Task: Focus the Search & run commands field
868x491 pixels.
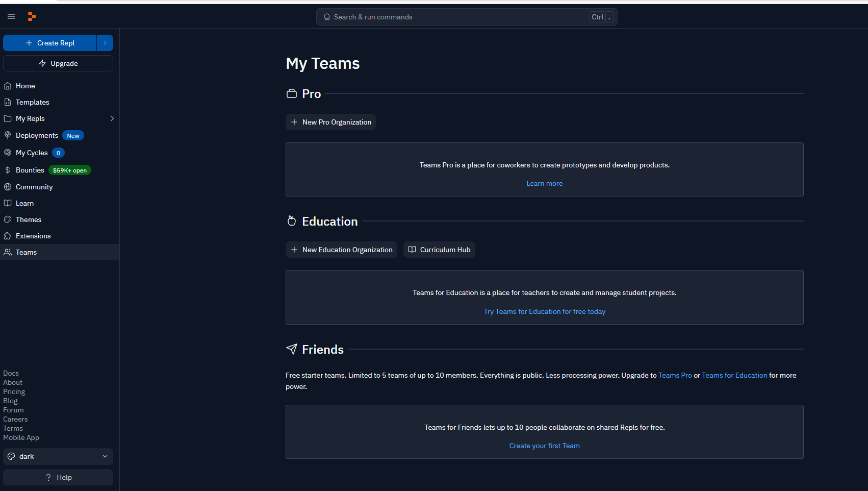Action: [x=467, y=17]
